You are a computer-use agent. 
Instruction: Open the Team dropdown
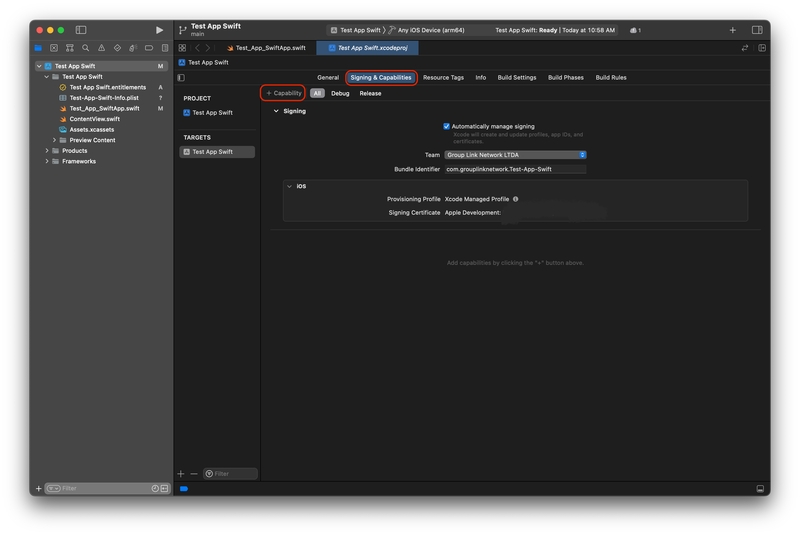[x=515, y=155]
